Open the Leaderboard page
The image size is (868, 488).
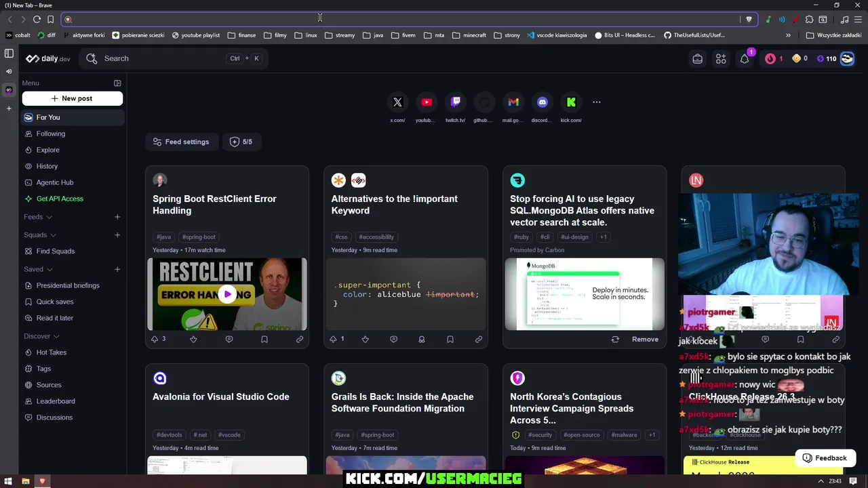tap(73, 401)
